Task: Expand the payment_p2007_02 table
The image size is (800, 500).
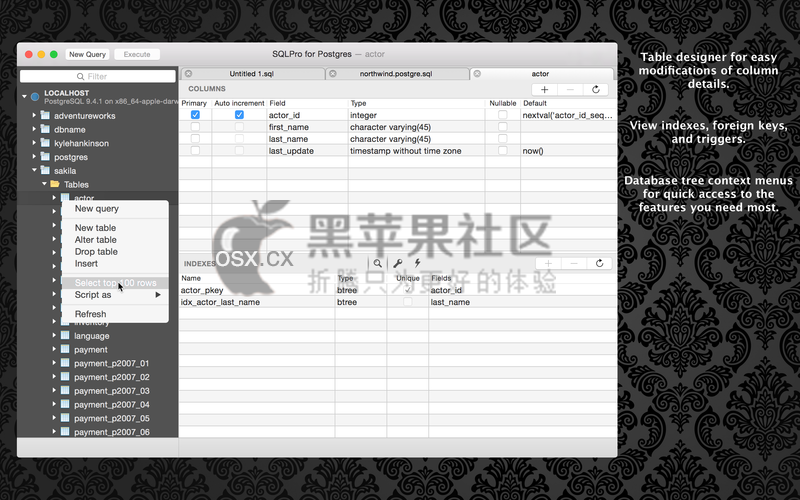Action: coord(54,377)
